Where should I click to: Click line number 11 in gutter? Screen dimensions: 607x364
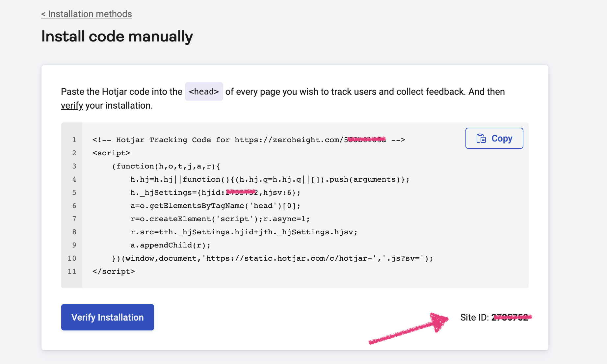tap(72, 272)
